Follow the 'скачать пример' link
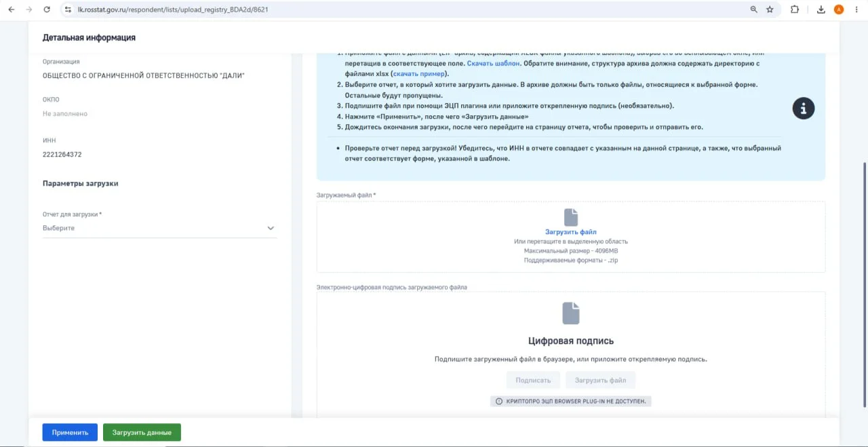Viewport: 868px width, 447px height. click(x=419, y=74)
